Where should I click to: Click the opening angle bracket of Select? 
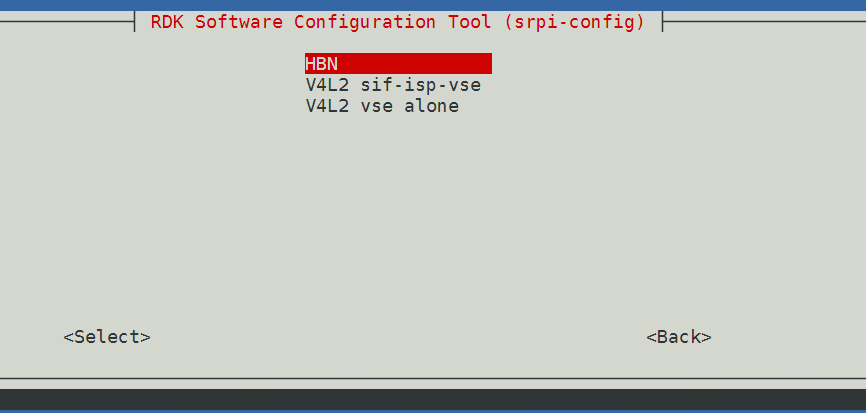pyautogui.click(x=68, y=337)
